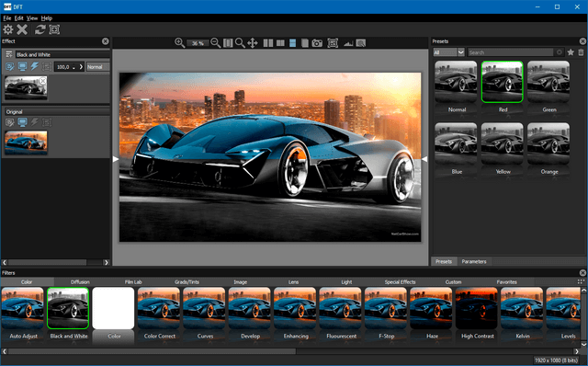Switch to the Film Lab filter tab
The image size is (588, 366).
133,282
